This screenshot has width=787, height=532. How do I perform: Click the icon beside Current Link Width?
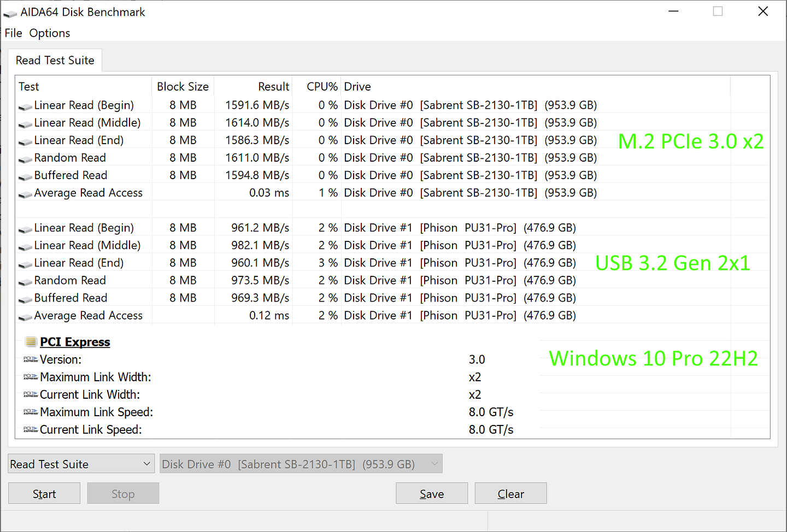30,394
